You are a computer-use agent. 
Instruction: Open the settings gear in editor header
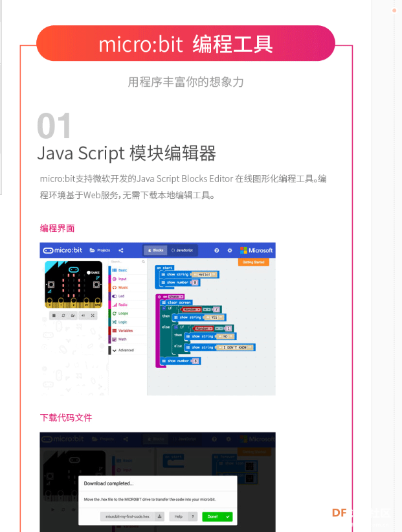[229, 250]
